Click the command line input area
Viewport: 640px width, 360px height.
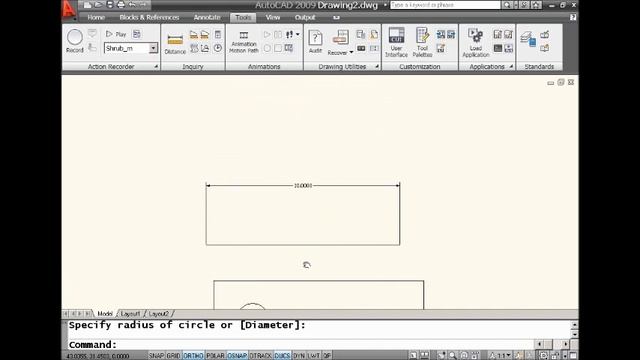pos(301,345)
